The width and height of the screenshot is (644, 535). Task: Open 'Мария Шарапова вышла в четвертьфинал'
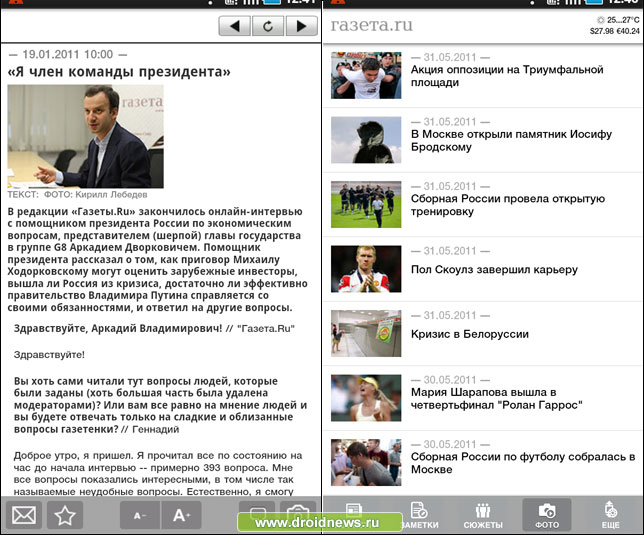[x=497, y=398]
